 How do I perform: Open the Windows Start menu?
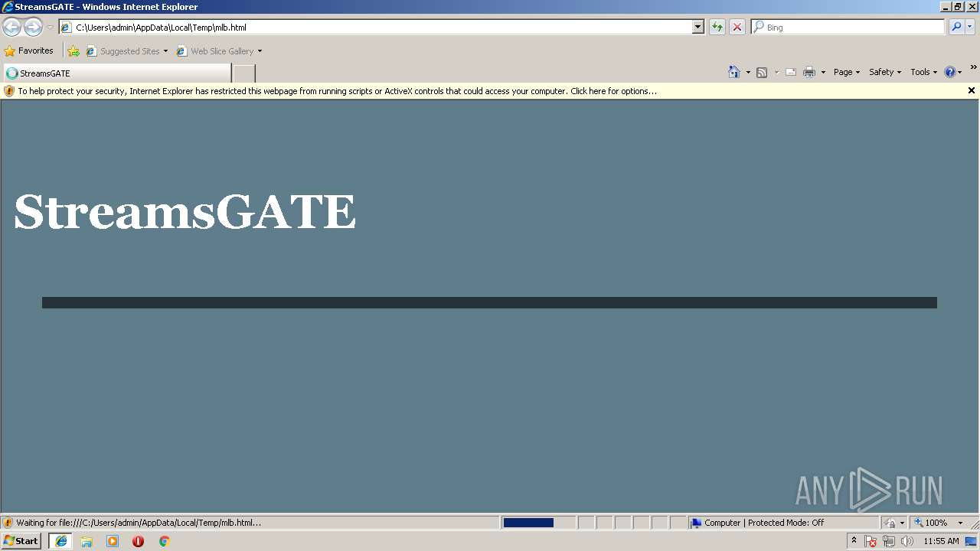pyautogui.click(x=21, y=541)
